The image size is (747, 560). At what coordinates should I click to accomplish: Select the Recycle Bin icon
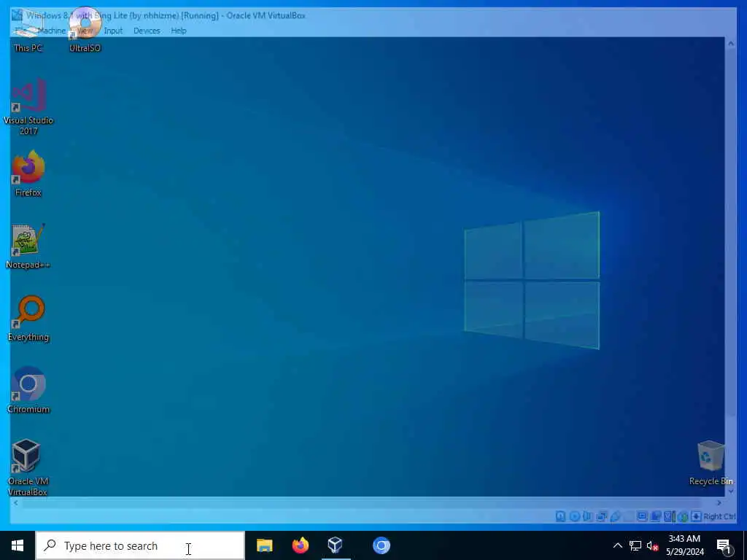coord(711,463)
